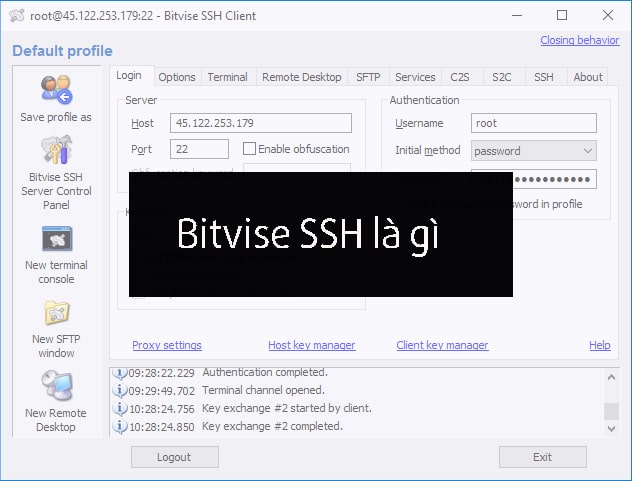Open the SSH tab
Viewport: 632px width, 481px height.
coord(544,77)
